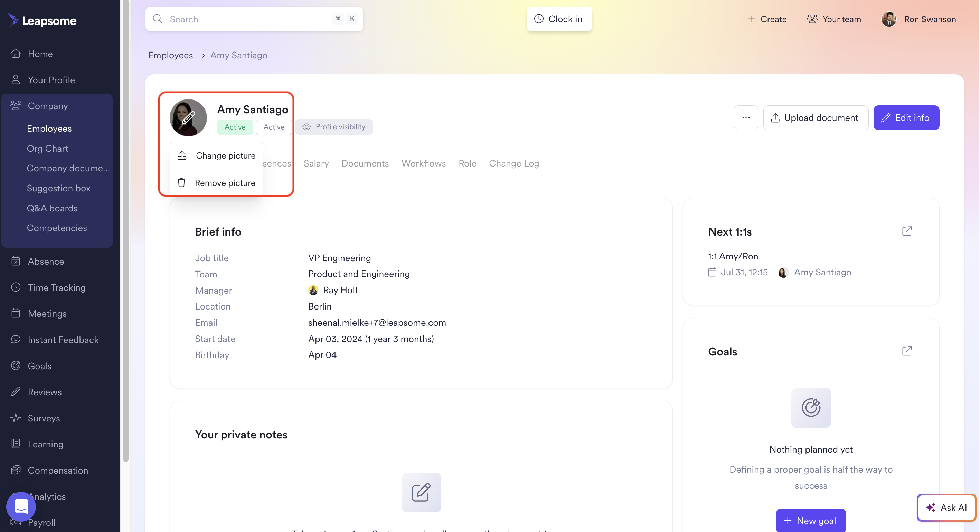Open Learning in the sidebar
The height and width of the screenshot is (532, 980).
pos(45,444)
